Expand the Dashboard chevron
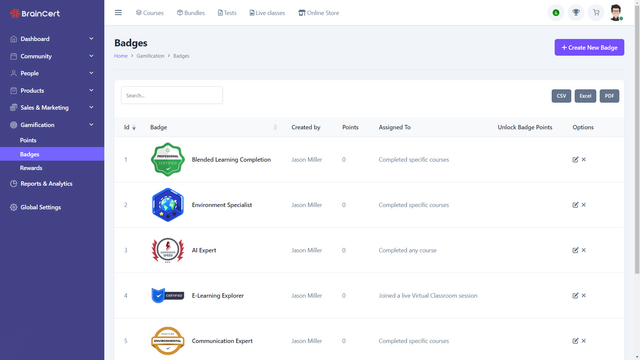 [91, 39]
